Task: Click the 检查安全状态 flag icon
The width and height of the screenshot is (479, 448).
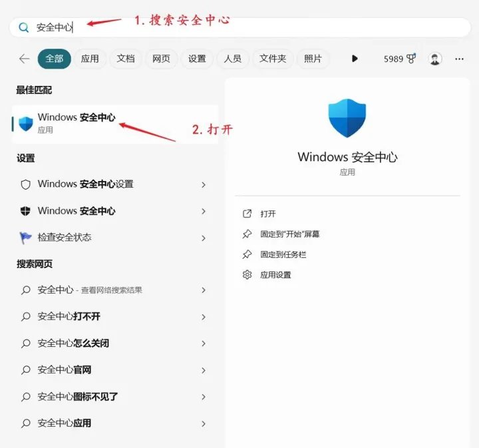Action: [26, 237]
